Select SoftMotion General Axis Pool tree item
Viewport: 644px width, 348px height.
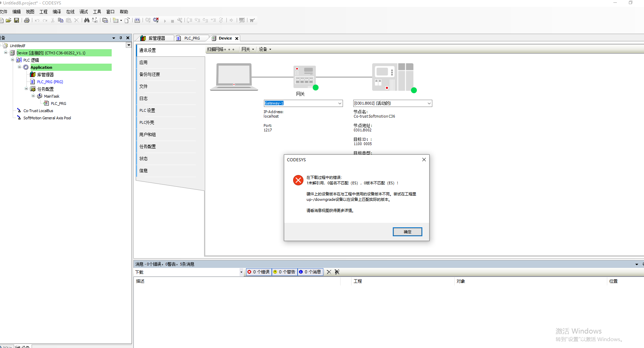47,118
